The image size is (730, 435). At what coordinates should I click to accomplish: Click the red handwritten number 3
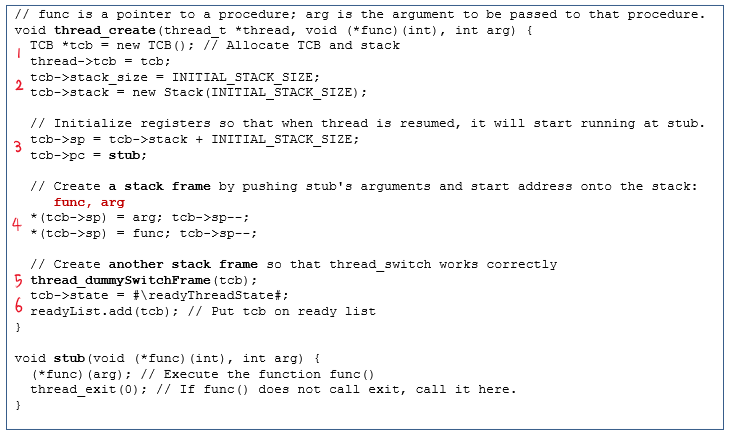pos(17,148)
